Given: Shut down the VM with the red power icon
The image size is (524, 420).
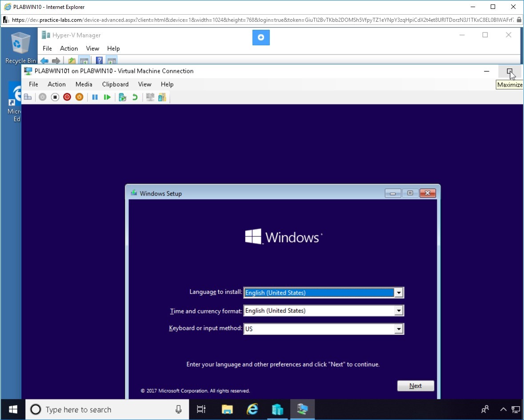Looking at the screenshot, I should click(x=67, y=97).
